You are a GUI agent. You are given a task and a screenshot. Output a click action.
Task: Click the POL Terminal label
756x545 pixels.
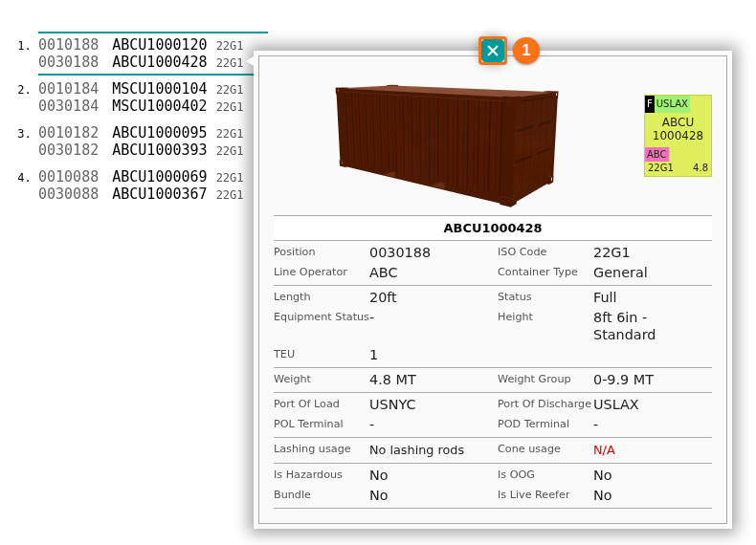point(308,425)
